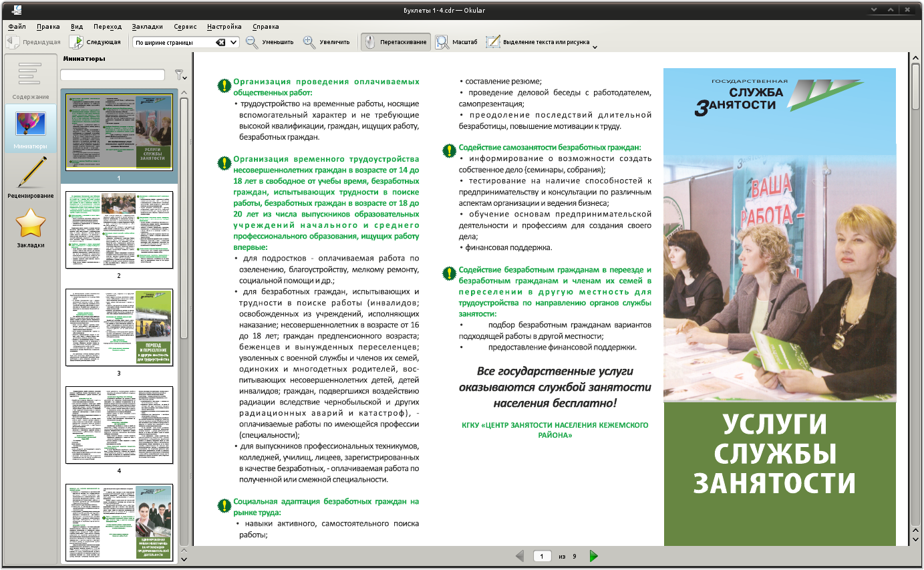Open the Закладки menu in the menu bar

pos(148,27)
